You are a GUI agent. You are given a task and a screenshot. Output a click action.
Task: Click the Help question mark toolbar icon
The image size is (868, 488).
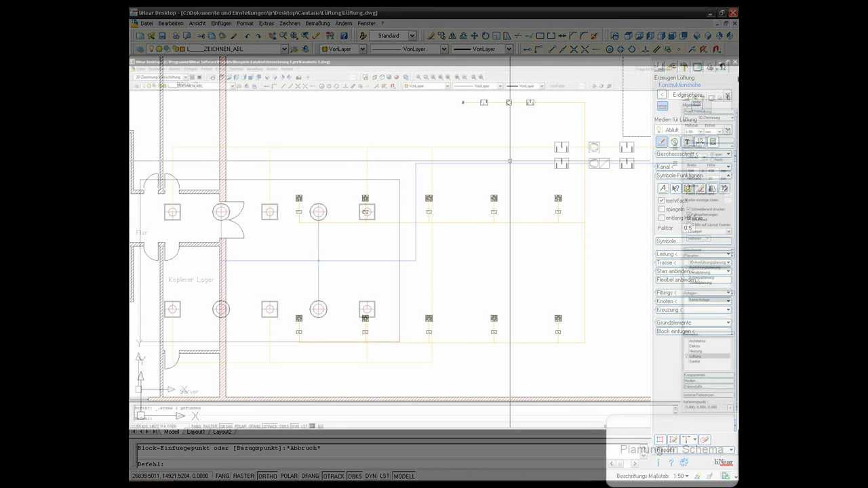[344, 36]
